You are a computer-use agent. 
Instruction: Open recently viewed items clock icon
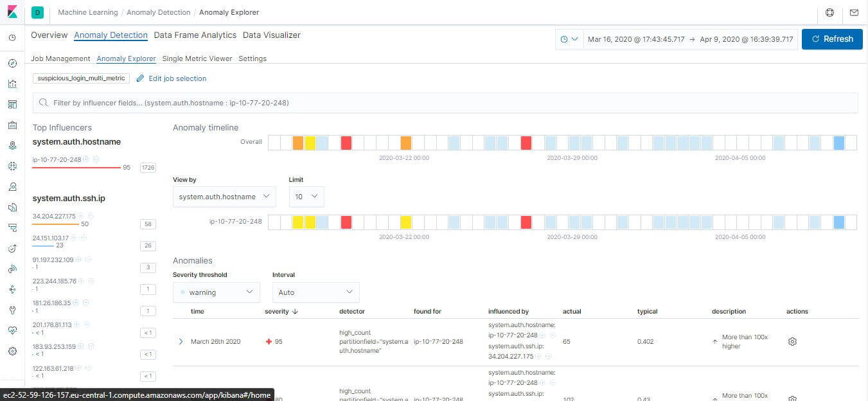pyautogui.click(x=12, y=38)
